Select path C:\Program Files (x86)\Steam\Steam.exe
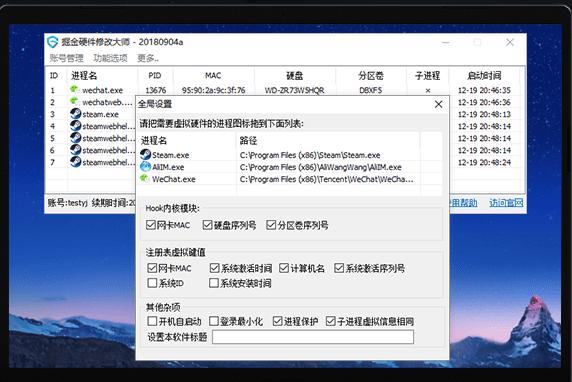572x382 pixels. pos(310,155)
